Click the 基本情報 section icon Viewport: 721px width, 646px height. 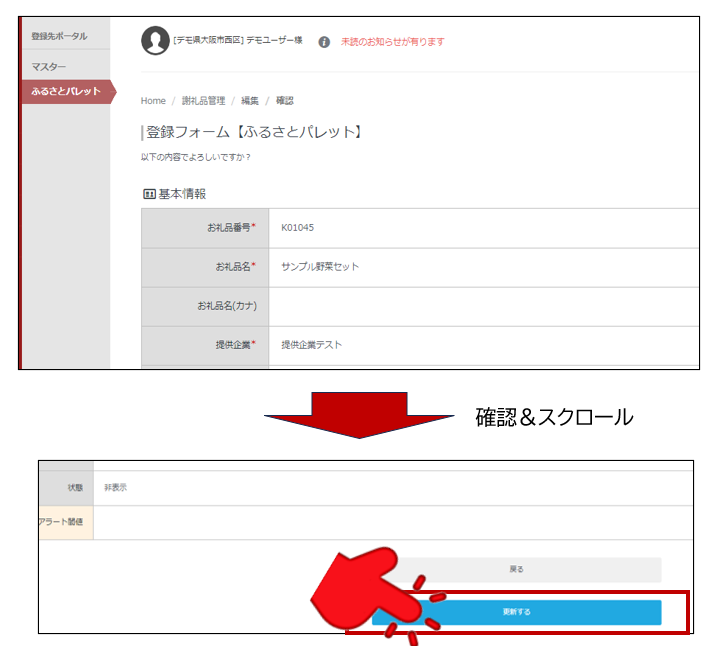[149, 194]
